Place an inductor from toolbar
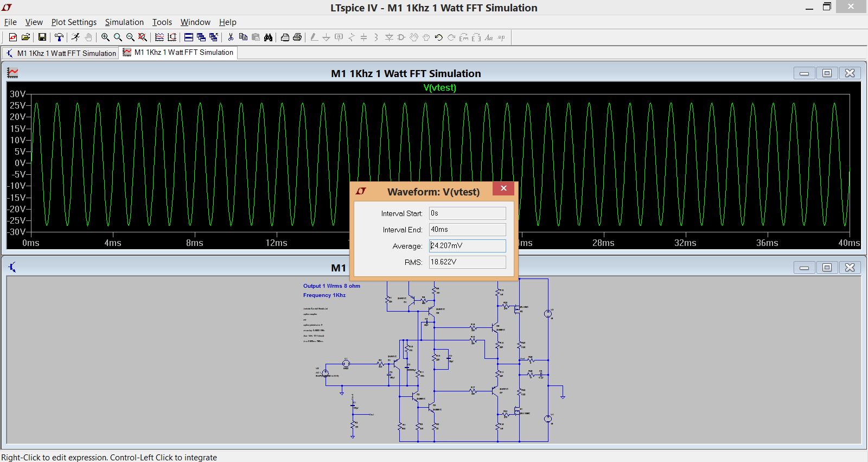 tap(376, 37)
